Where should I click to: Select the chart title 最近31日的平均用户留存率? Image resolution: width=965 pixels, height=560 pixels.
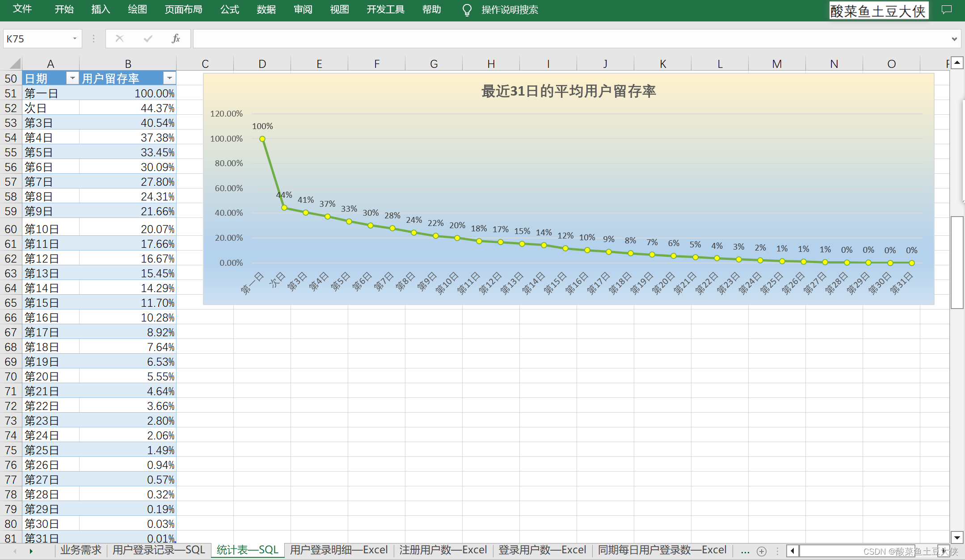tap(569, 91)
